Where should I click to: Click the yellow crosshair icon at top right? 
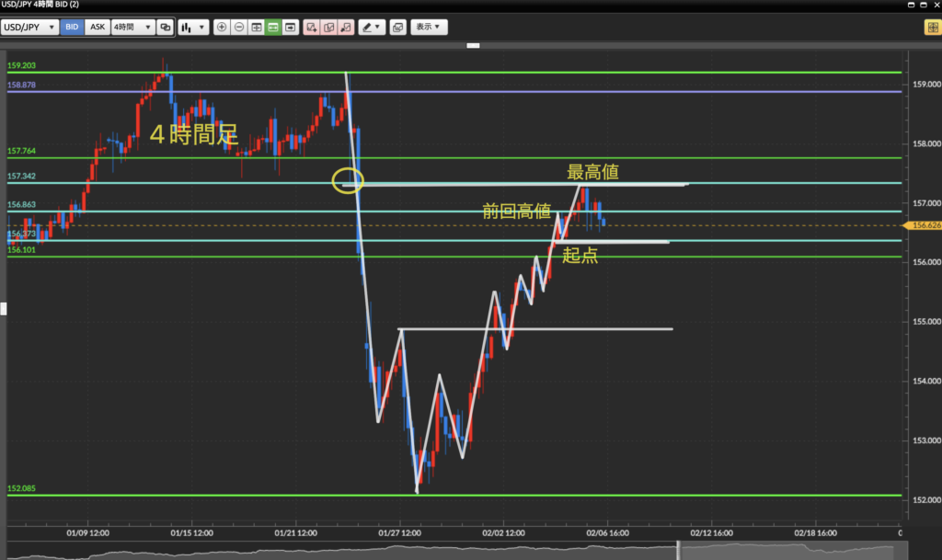click(931, 28)
